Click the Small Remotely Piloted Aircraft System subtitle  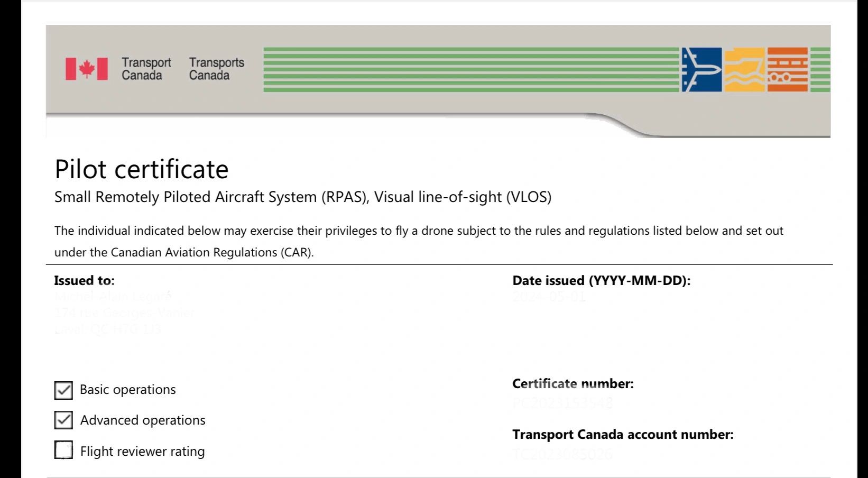(x=302, y=197)
